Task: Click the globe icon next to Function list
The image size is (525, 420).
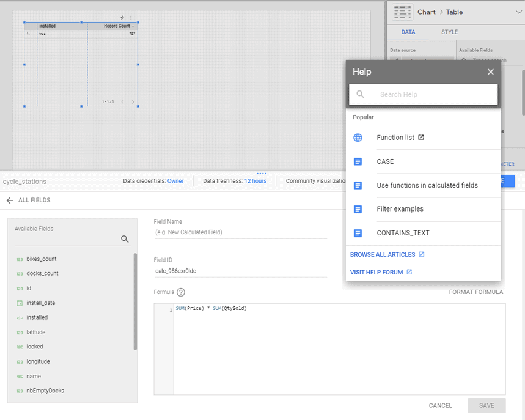Action: pos(358,138)
